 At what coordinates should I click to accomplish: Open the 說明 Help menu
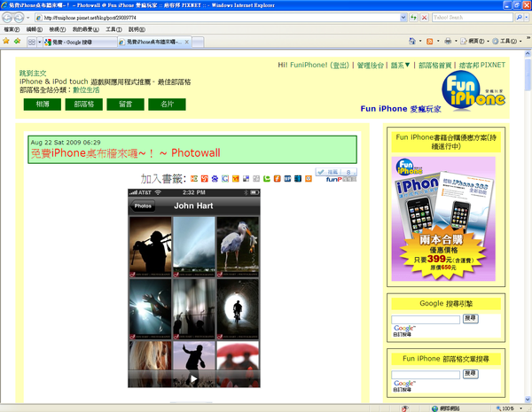click(137, 29)
